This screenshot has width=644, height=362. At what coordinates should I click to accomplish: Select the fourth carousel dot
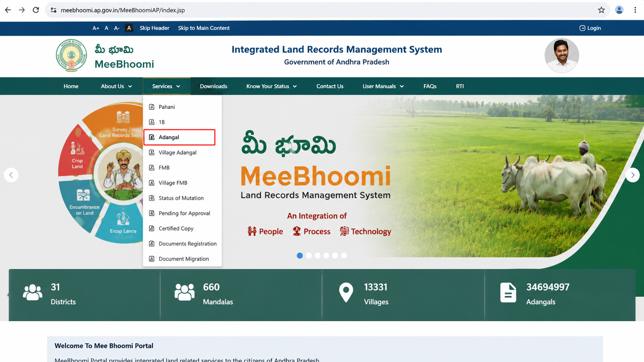point(326,255)
